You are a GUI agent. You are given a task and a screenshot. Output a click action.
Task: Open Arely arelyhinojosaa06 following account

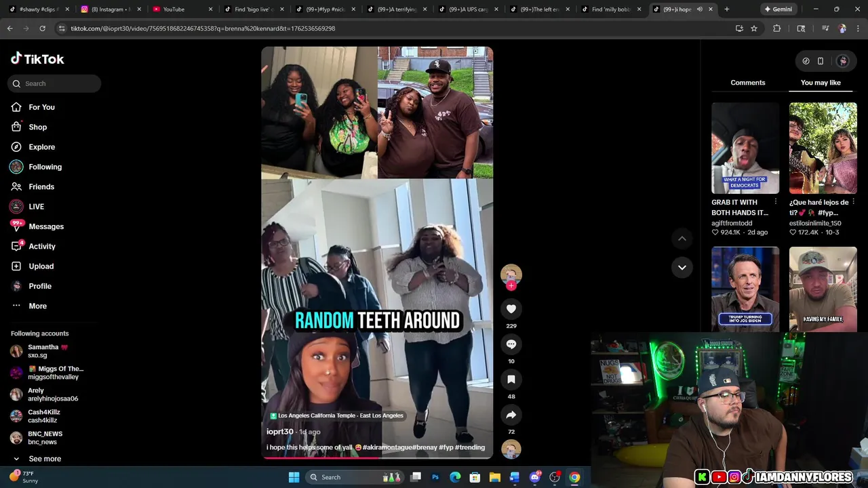click(x=47, y=394)
